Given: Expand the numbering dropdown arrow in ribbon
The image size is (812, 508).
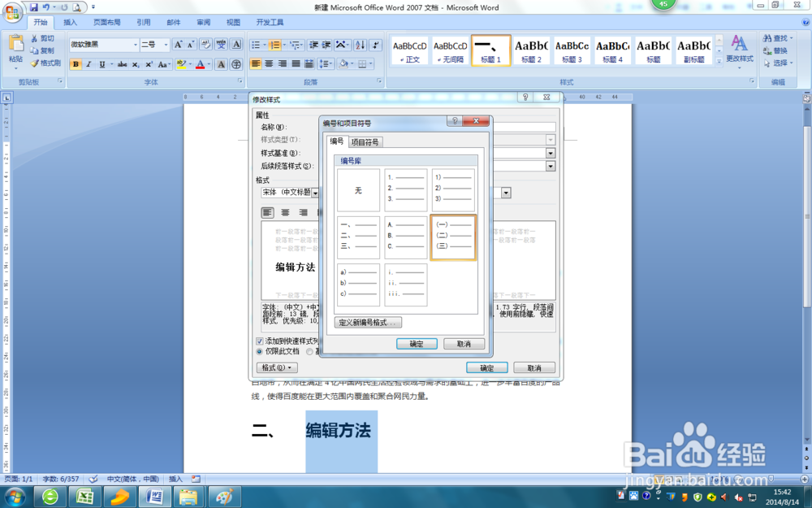Looking at the screenshot, I should [284, 45].
